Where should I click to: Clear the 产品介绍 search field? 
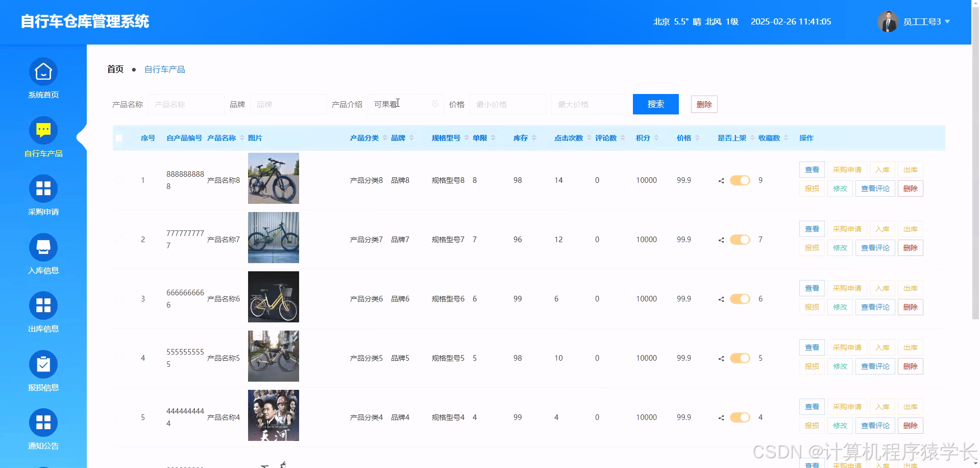435,104
